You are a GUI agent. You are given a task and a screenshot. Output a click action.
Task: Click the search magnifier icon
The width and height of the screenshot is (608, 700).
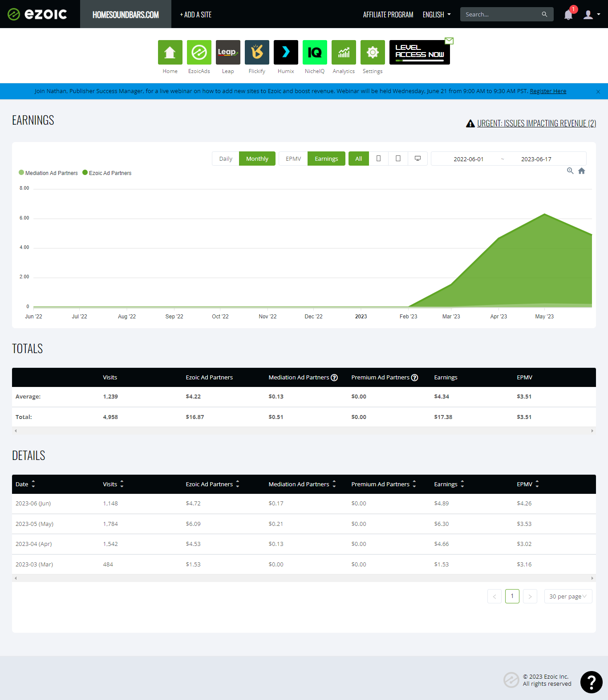click(x=544, y=14)
